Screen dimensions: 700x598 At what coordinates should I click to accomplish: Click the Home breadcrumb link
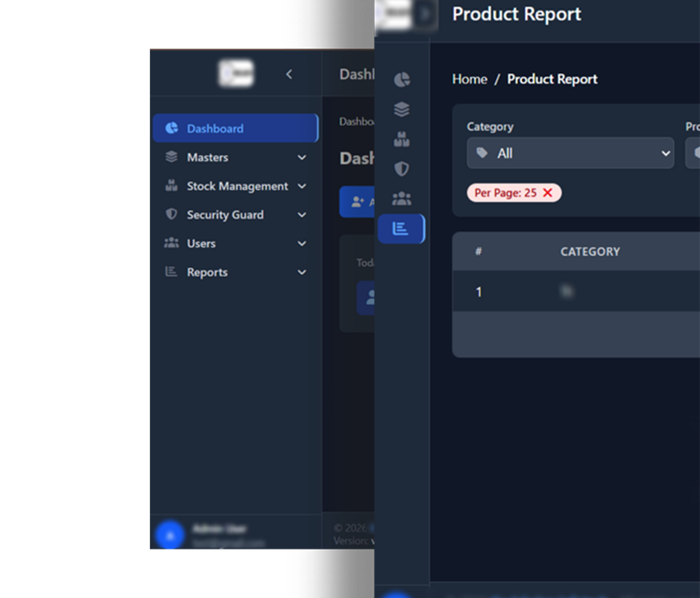tap(470, 79)
